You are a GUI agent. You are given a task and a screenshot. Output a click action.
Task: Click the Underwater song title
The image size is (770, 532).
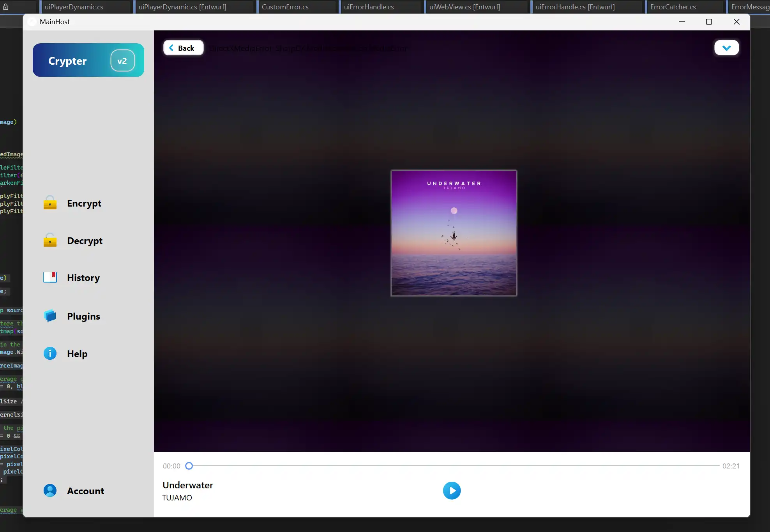coord(188,485)
